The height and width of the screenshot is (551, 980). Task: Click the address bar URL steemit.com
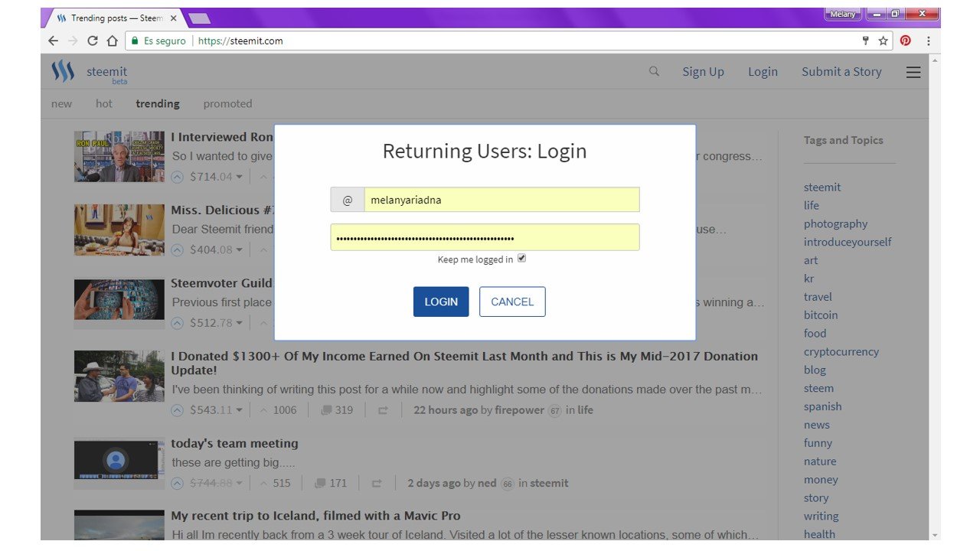click(x=240, y=41)
